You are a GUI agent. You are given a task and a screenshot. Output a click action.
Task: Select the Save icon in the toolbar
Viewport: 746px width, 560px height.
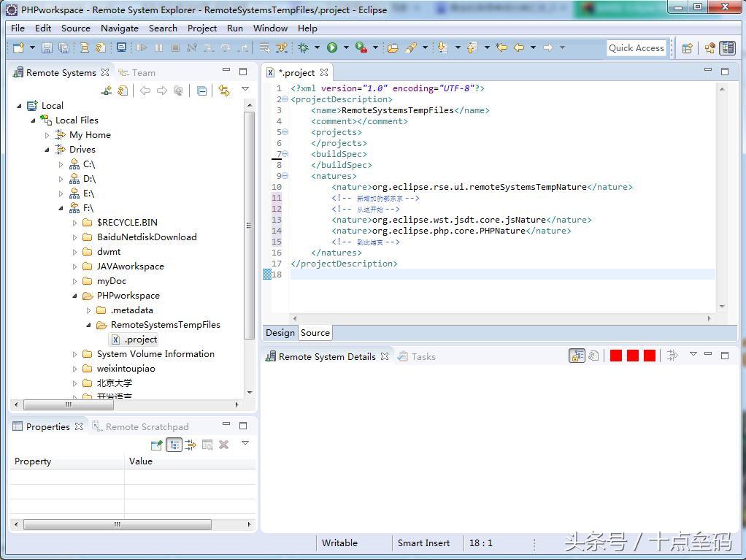47,48
